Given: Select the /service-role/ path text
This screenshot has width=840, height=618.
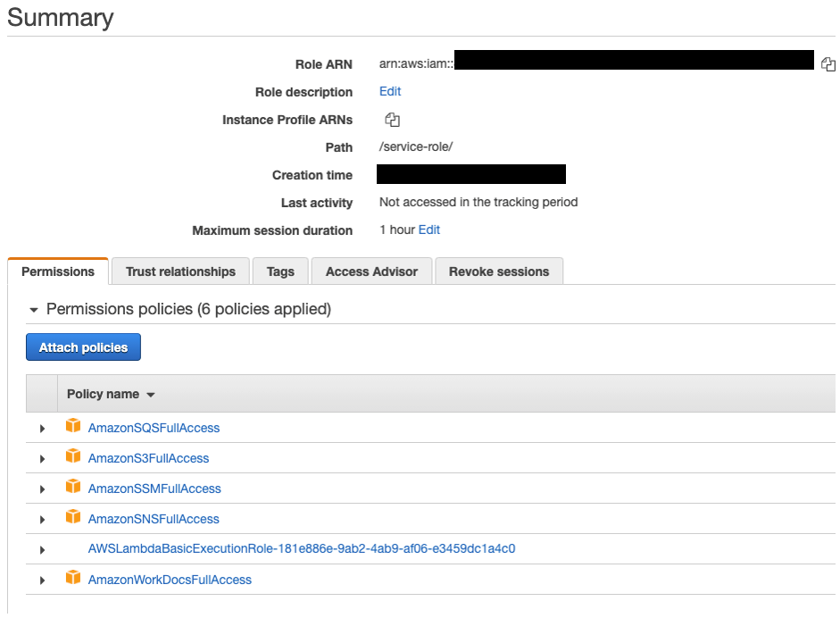Looking at the screenshot, I should (416, 146).
